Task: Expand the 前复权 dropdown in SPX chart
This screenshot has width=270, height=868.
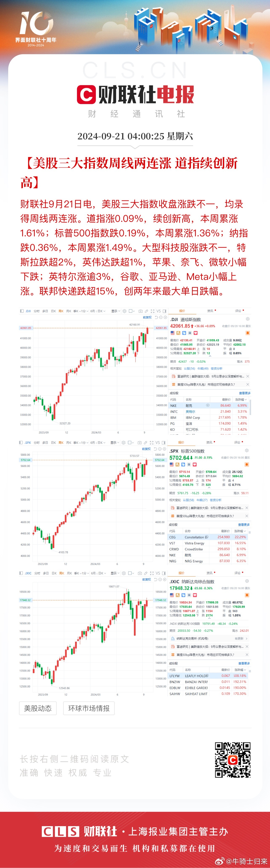Action: coord(146,449)
